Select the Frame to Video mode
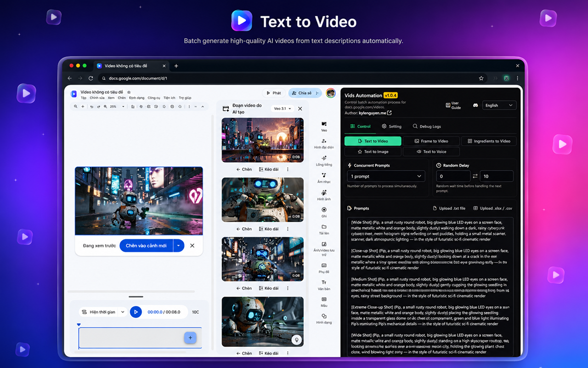Image resolution: width=588 pixels, height=368 pixels. click(x=431, y=141)
